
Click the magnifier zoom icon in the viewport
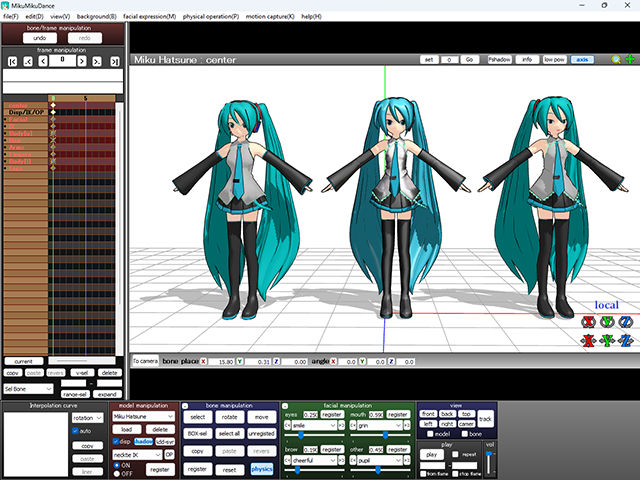point(616,60)
